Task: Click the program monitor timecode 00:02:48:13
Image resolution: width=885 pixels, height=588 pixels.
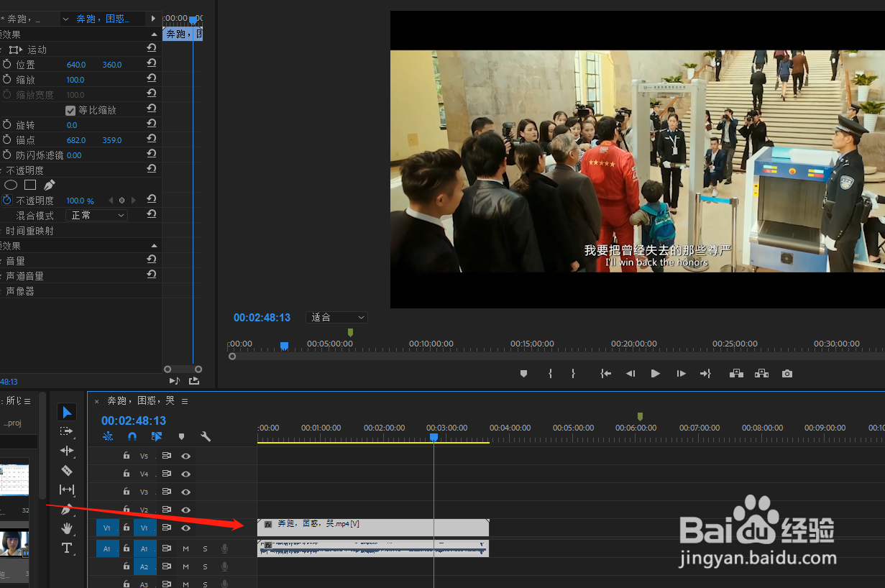Action: (x=262, y=318)
